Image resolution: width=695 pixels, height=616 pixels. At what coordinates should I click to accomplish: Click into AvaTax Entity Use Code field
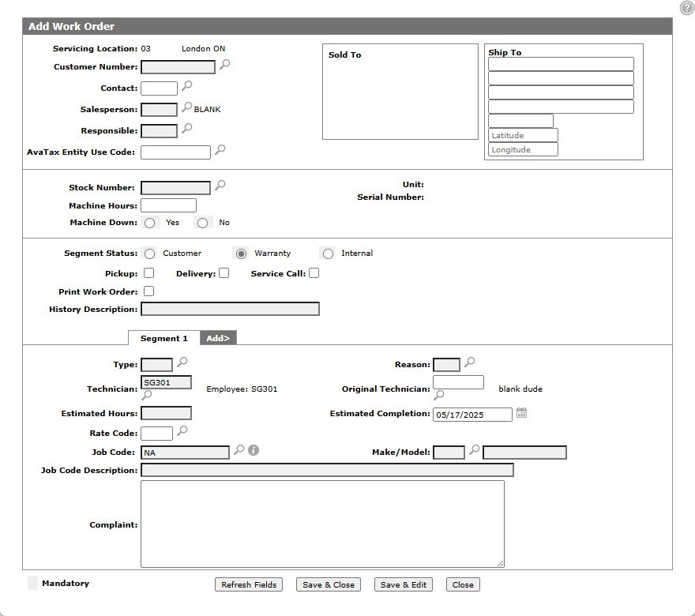pos(175,152)
